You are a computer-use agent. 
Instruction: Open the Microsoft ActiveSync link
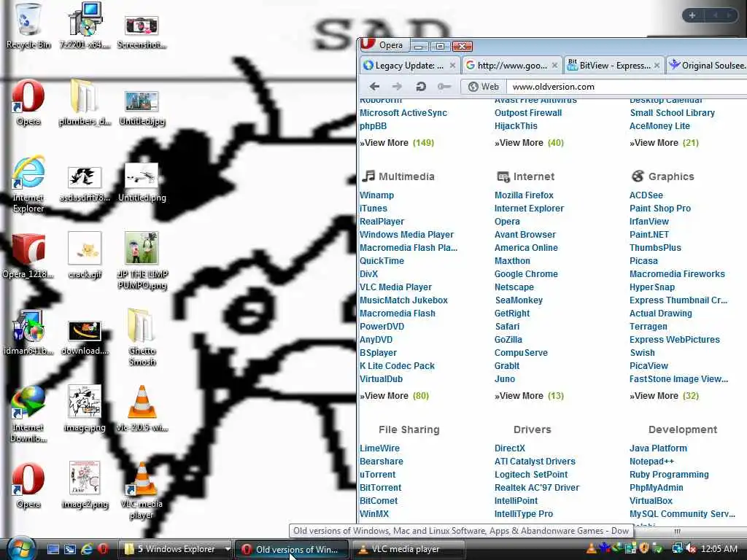pos(403,113)
